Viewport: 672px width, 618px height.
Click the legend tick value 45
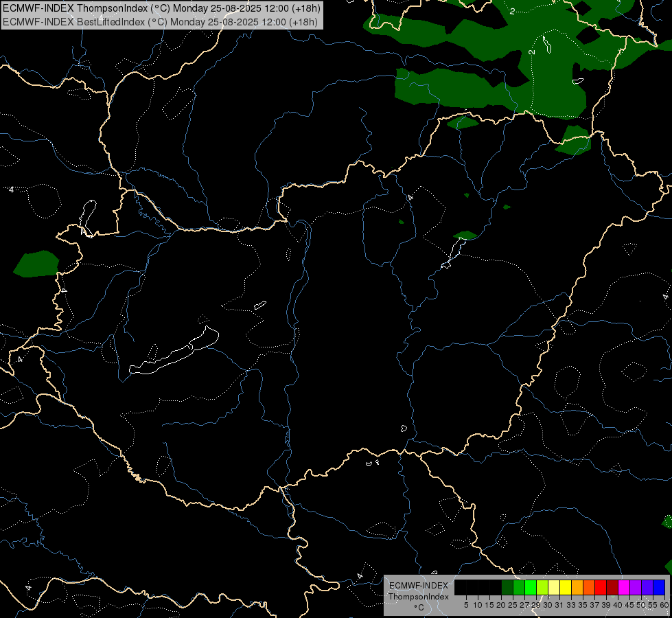(629, 605)
